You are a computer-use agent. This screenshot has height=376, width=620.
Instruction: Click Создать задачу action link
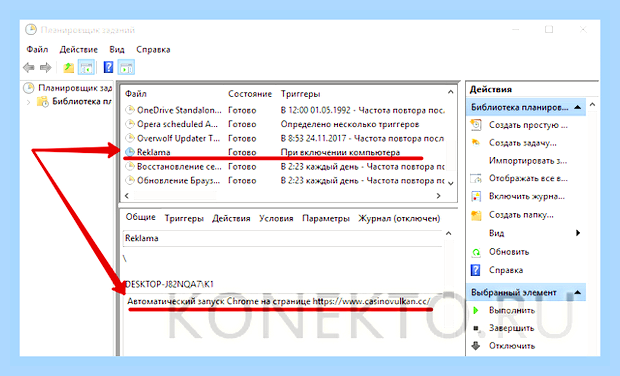[522, 143]
